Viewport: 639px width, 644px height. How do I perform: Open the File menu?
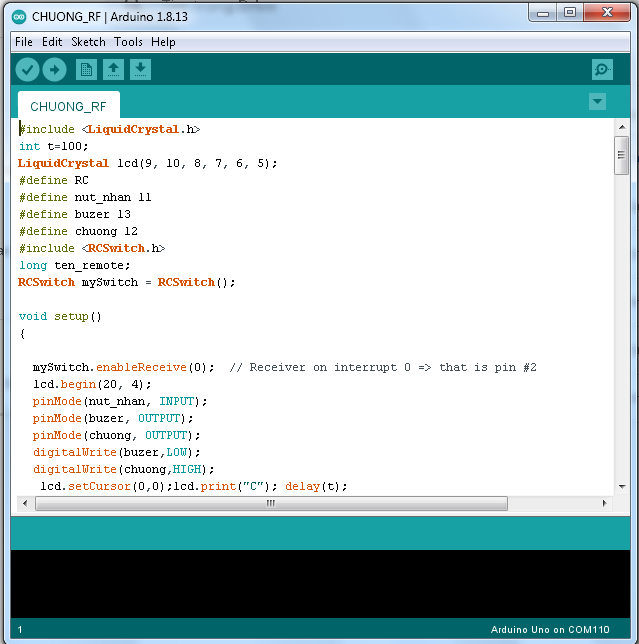[23, 42]
